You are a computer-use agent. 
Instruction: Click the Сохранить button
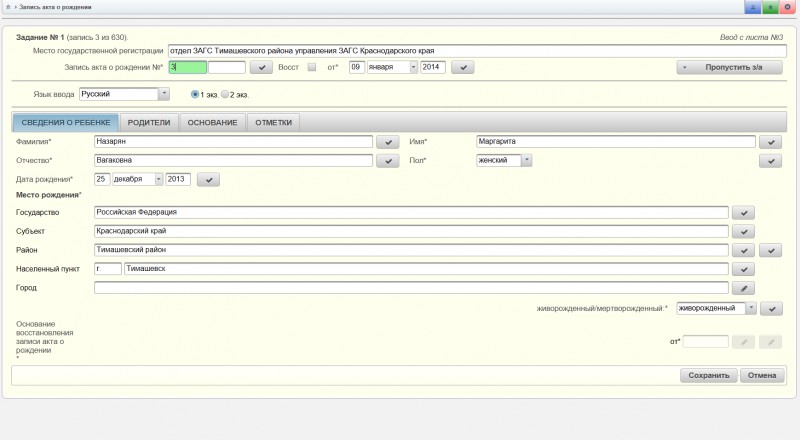pyautogui.click(x=709, y=375)
